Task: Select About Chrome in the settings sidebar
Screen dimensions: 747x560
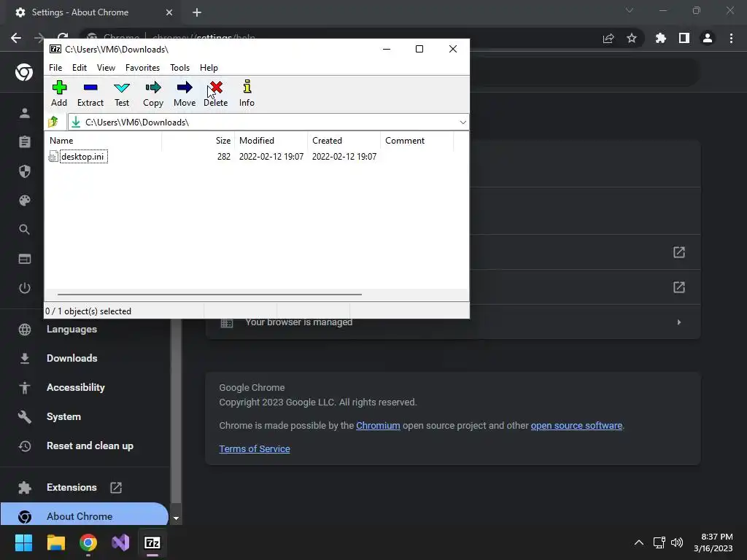Action: [85, 516]
